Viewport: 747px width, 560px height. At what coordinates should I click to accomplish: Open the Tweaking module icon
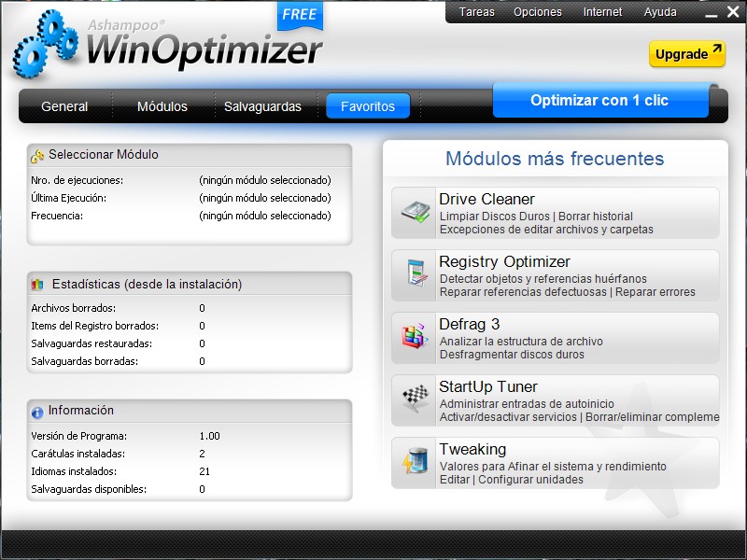415,460
